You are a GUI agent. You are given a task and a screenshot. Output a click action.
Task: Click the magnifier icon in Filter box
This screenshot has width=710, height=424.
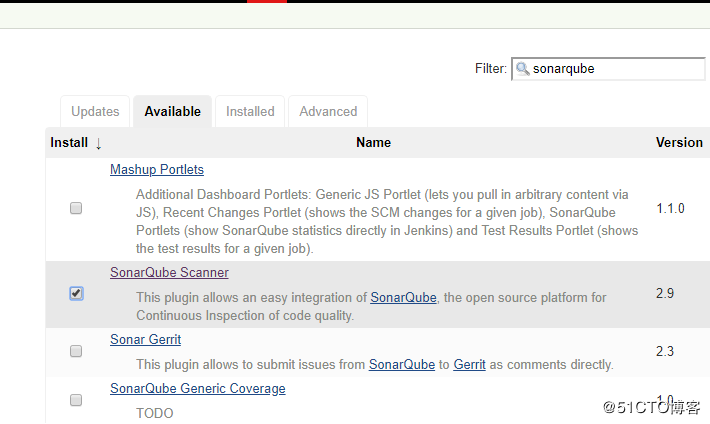(523, 69)
